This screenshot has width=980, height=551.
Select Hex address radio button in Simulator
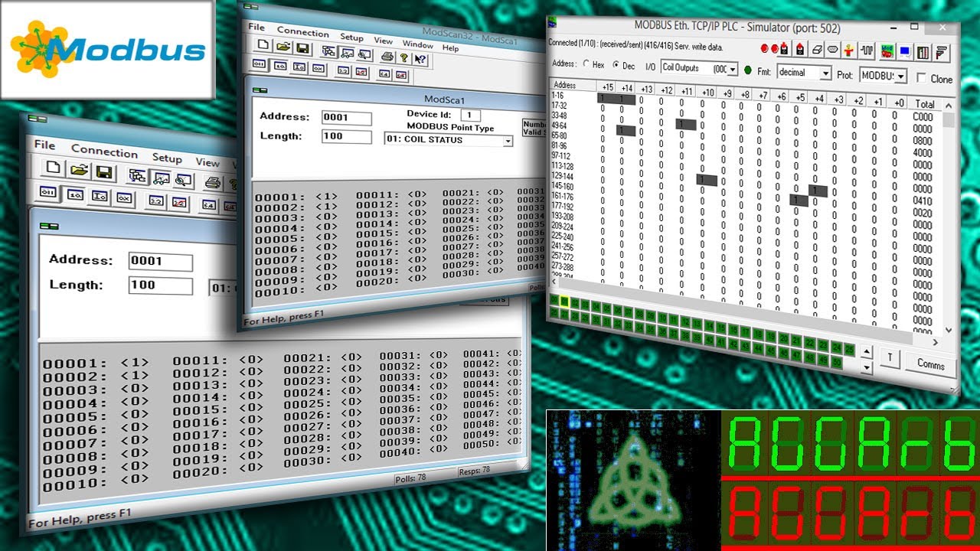coord(588,64)
